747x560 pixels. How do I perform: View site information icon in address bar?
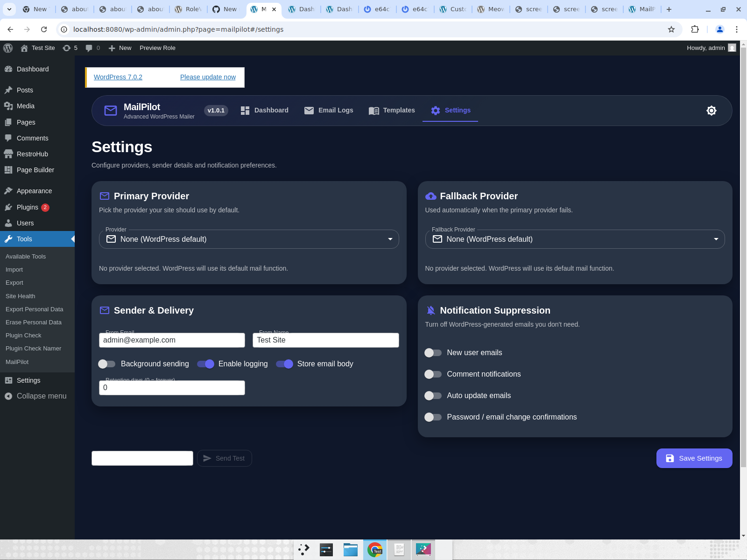(x=64, y=29)
